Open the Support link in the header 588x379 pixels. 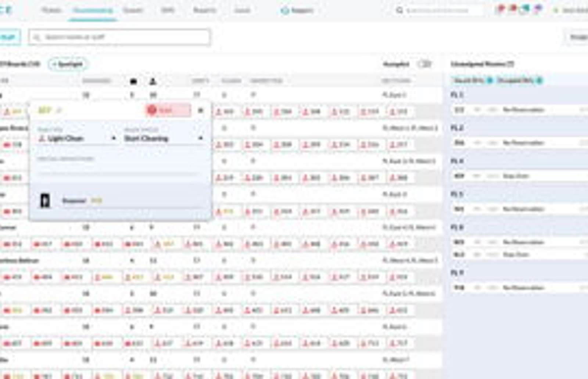[x=297, y=10]
